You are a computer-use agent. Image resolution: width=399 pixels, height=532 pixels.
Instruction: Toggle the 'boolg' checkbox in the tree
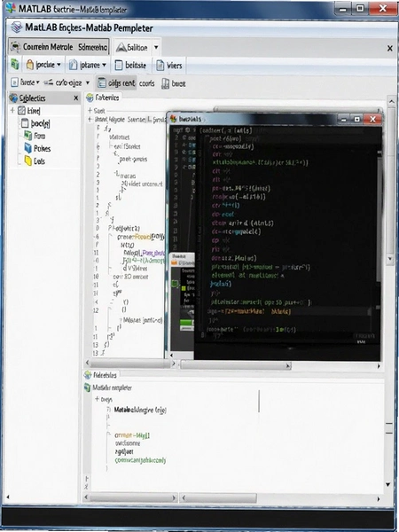pos(25,123)
